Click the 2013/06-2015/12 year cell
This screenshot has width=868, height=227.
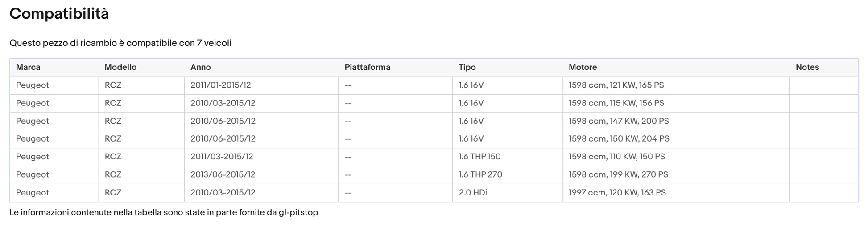click(x=261, y=175)
